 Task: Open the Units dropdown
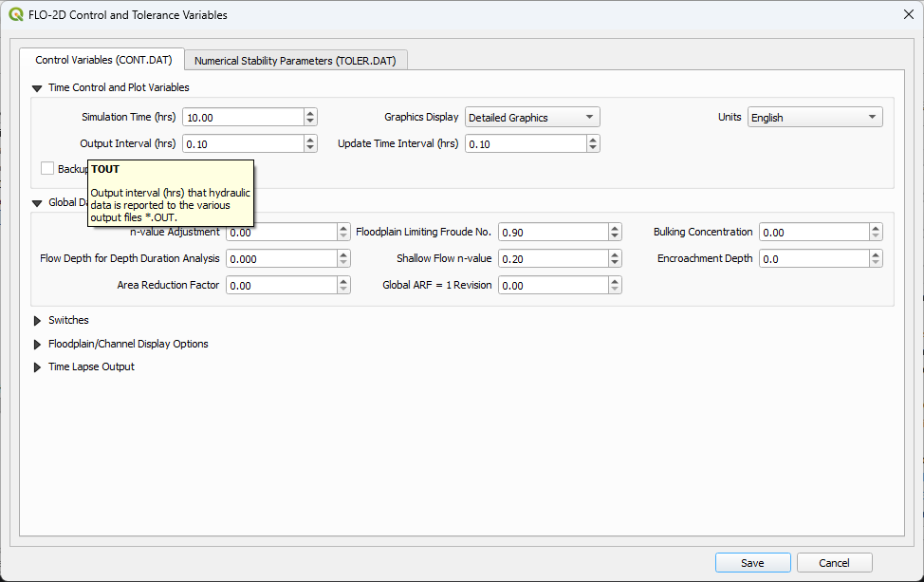pos(815,118)
